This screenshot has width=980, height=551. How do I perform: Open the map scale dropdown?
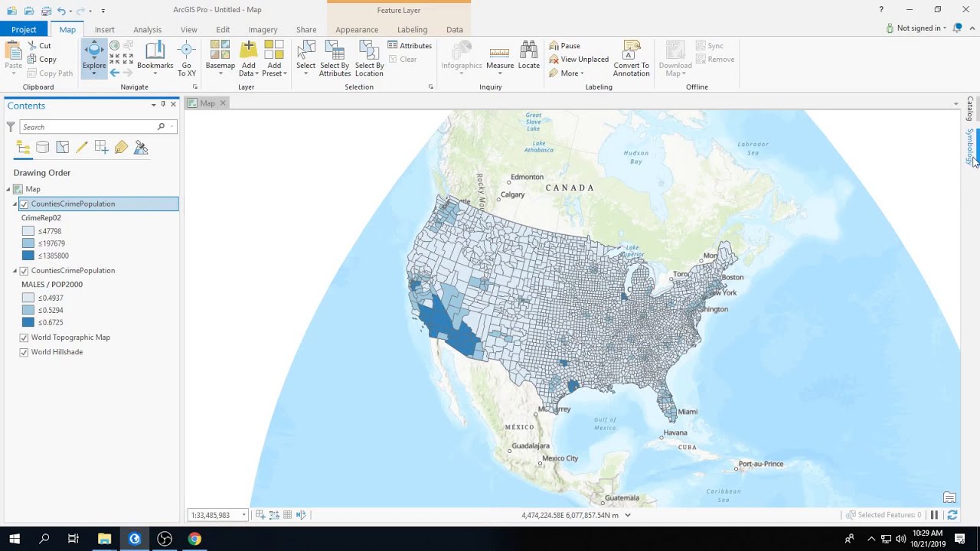pos(244,515)
